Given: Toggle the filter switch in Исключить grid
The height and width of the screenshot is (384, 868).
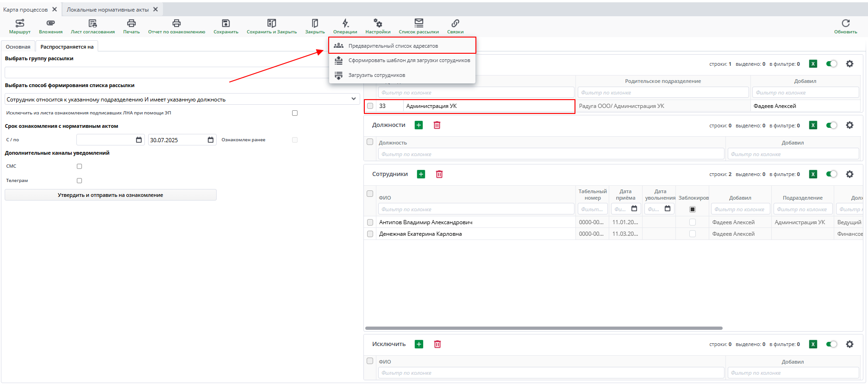Looking at the screenshot, I should click(x=832, y=344).
